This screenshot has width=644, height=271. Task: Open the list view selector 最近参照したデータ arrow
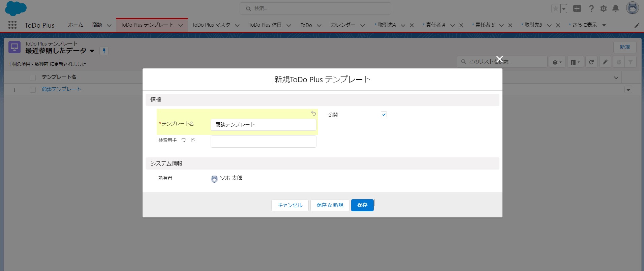pyautogui.click(x=92, y=51)
